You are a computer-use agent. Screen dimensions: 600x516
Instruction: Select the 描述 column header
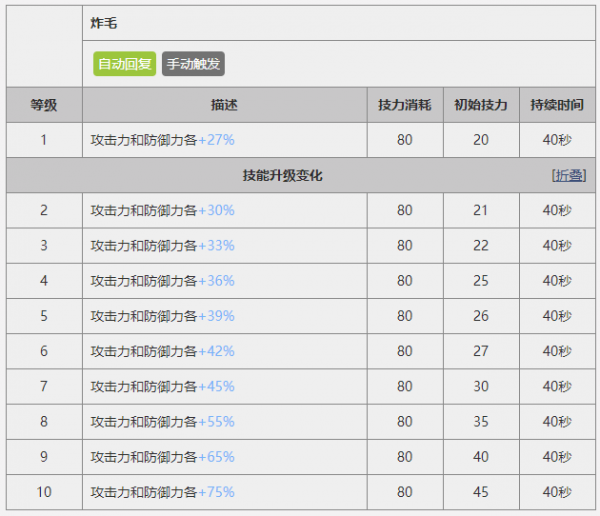(225, 105)
